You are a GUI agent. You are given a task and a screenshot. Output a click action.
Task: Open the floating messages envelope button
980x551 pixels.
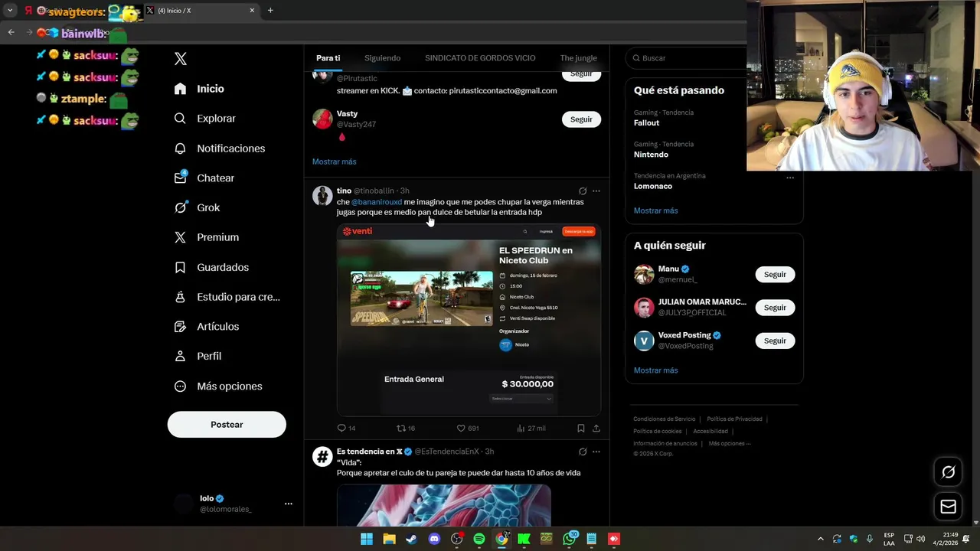[948, 507]
